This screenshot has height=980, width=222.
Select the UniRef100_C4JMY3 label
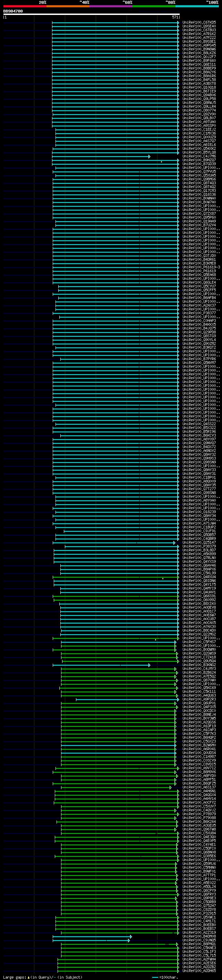[199, 669]
